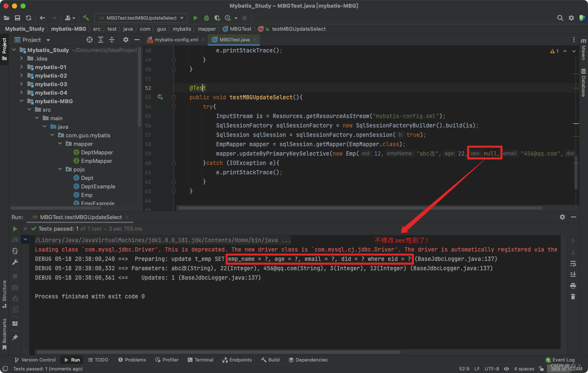The image size is (588, 373).
Task: Open the profiler run options dropdown arrow
Action: click(236, 18)
